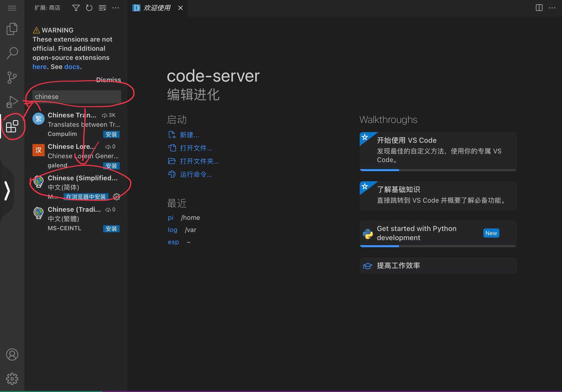Filter extensions with the funnel icon
The image size is (562, 392).
[76, 8]
